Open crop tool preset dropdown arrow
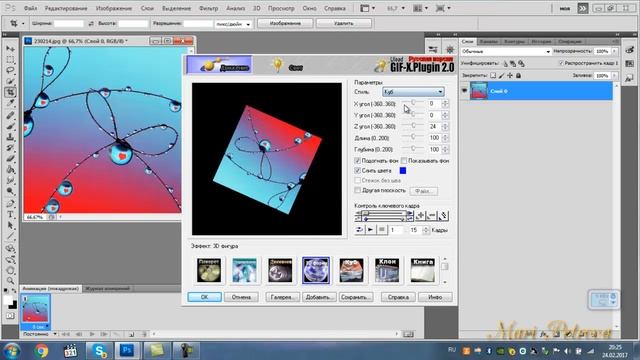 23,24
